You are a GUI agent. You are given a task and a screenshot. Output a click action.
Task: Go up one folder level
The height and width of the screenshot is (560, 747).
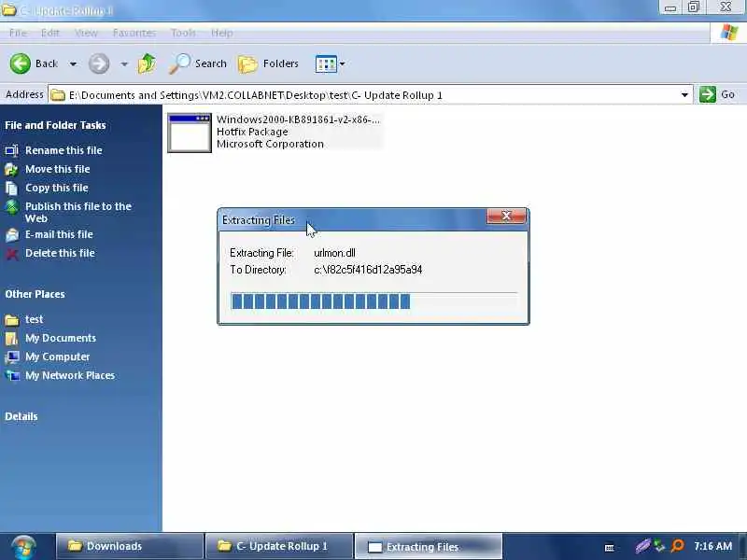(147, 63)
